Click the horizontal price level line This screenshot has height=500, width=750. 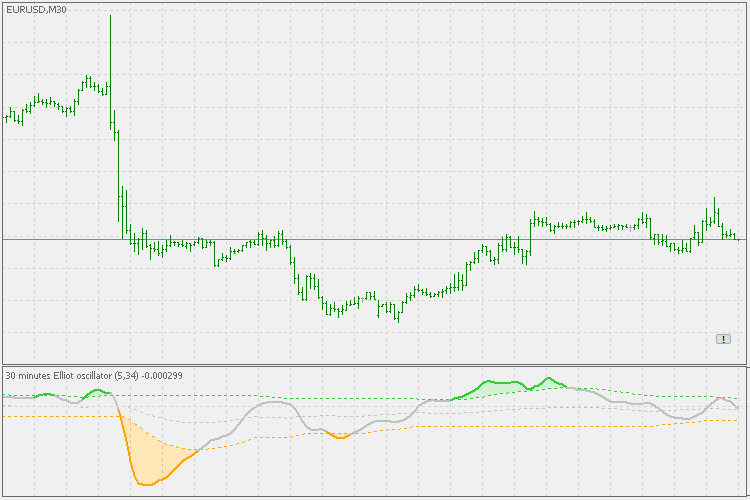[x=374, y=239]
